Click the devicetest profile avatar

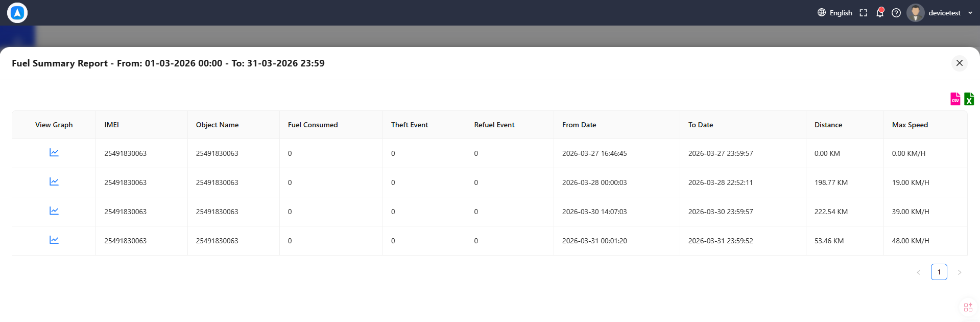pos(915,13)
